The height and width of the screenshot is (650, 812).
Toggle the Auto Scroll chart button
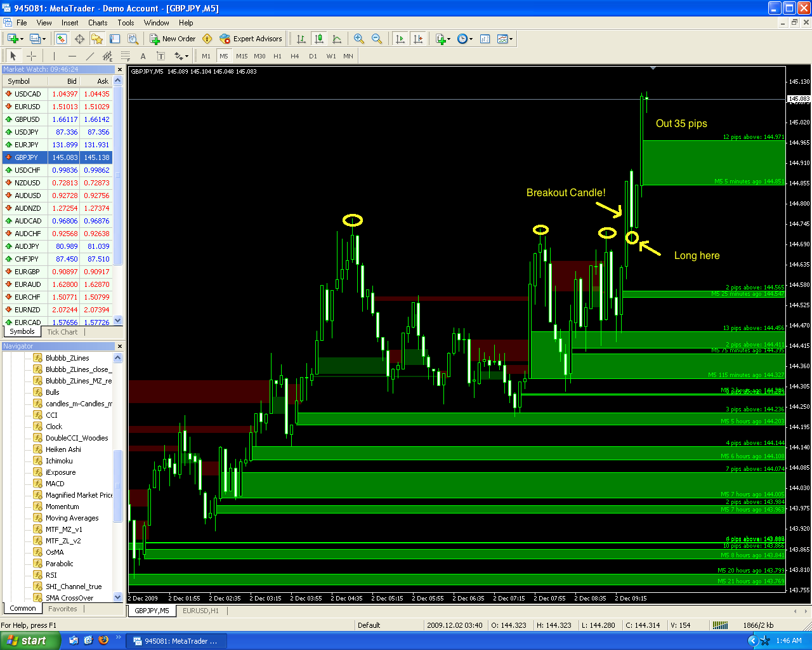(x=400, y=39)
